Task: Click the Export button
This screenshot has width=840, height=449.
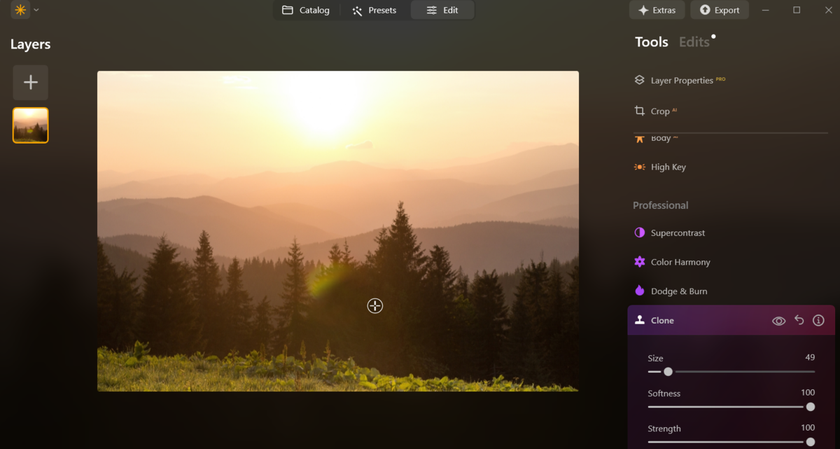Action: [719, 10]
